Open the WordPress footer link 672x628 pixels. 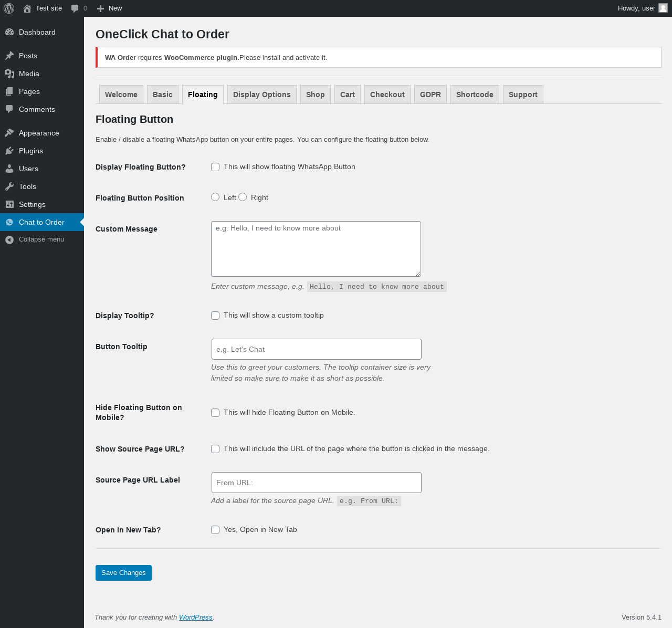[x=196, y=617]
